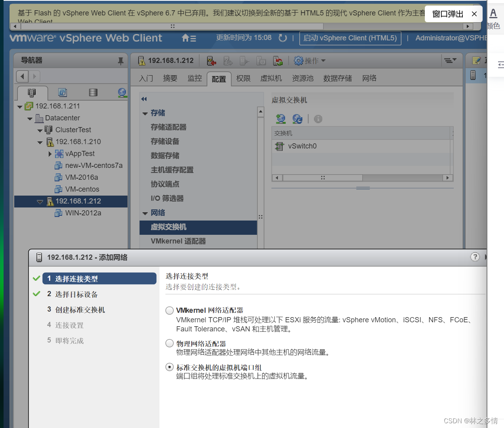This screenshot has width=504, height=428.
Task: Pin the navigator panel
Action: (121, 61)
